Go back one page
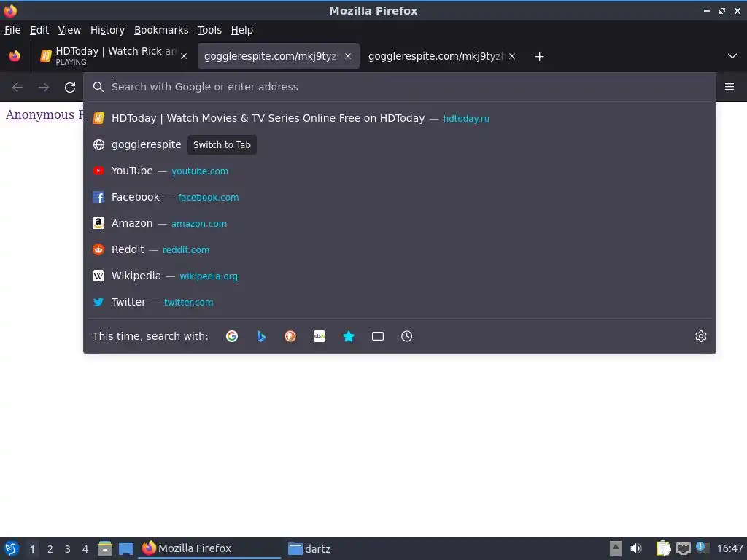This screenshot has height=560, width=747. (x=18, y=87)
